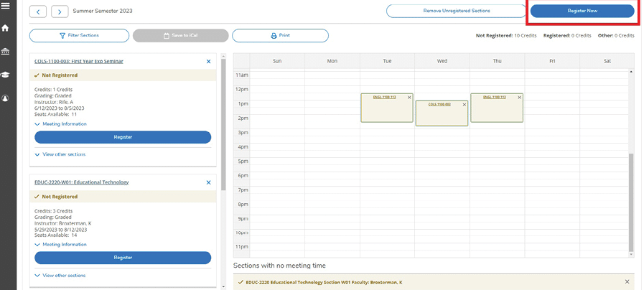This screenshot has width=644, height=290.
Task: Remove the ENGL 1100 block on Tuesday
Action: (x=409, y=97)
